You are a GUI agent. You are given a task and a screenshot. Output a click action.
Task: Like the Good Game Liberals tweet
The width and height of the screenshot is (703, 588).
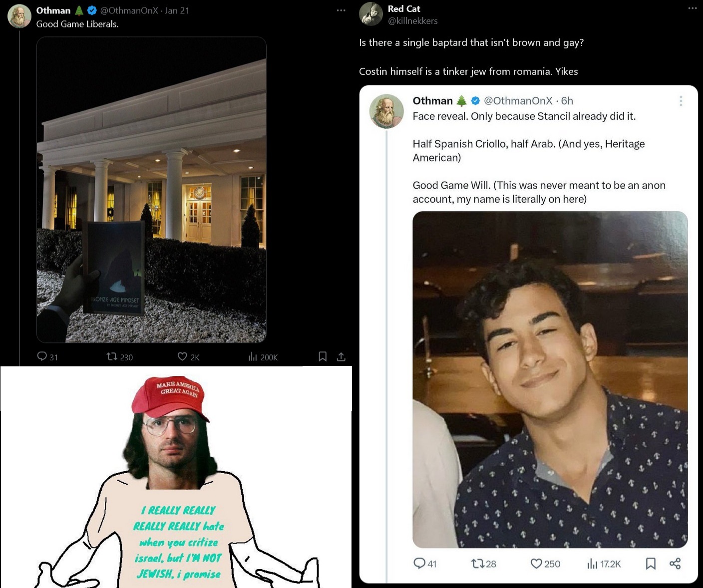click(182, 356)
